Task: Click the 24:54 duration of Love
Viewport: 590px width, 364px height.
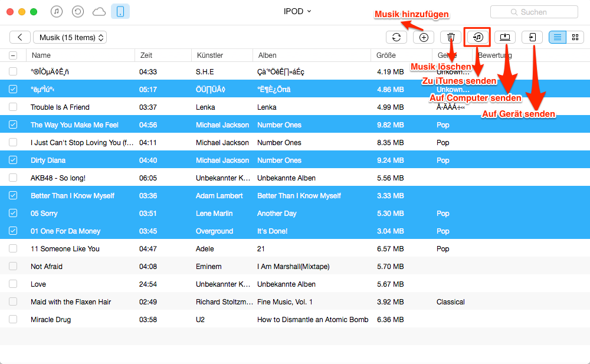Action: click(148, 284)
